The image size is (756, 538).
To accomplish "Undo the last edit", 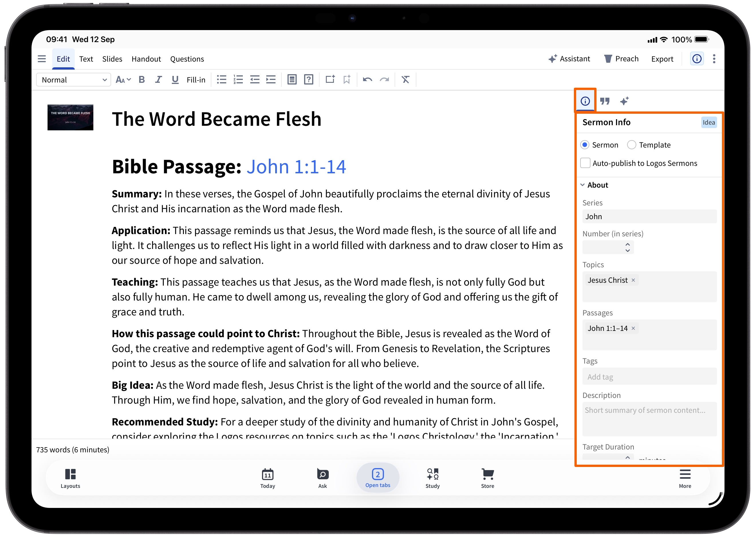I will [368, 80].
